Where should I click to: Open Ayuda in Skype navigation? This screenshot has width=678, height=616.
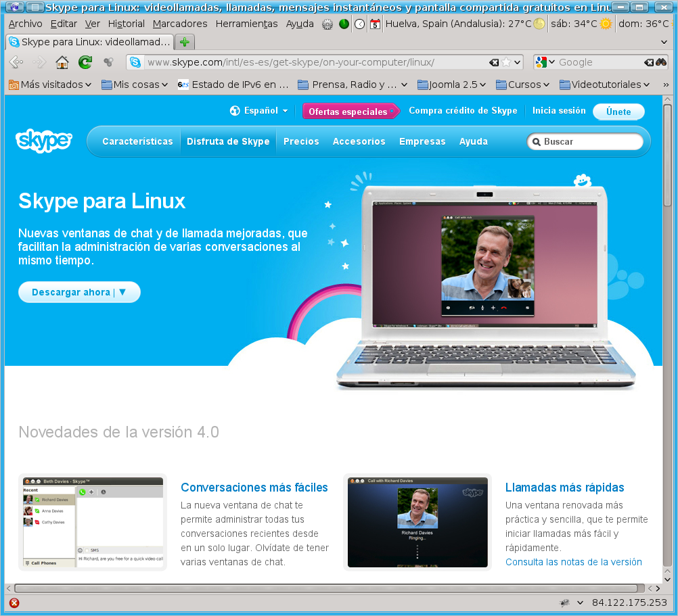coord(474,142)
